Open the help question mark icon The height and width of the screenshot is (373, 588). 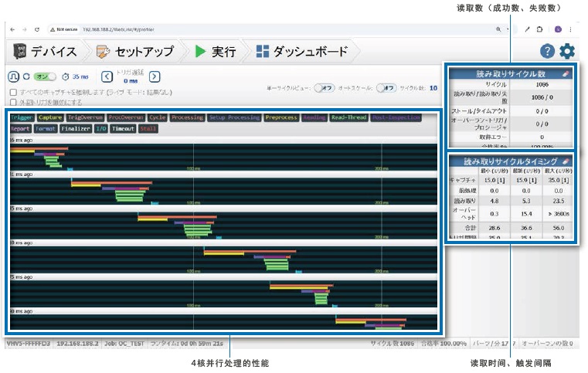pos(547,52)
